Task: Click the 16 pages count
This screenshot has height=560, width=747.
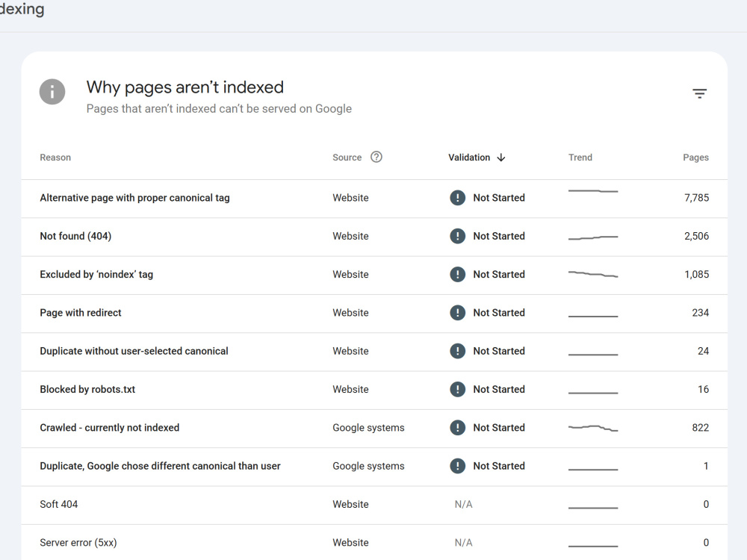Action: (703, 389)
